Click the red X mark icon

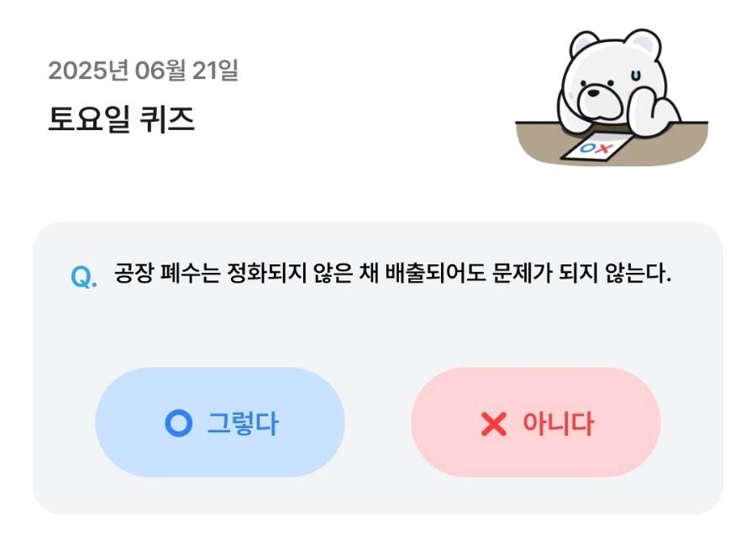click(x=494, y=424)
